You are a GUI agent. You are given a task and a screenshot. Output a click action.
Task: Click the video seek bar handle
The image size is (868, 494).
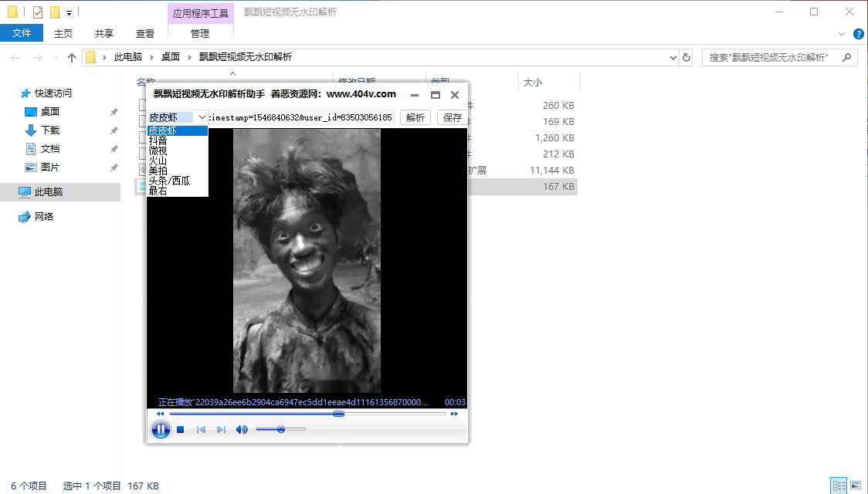tap(338, 414)
